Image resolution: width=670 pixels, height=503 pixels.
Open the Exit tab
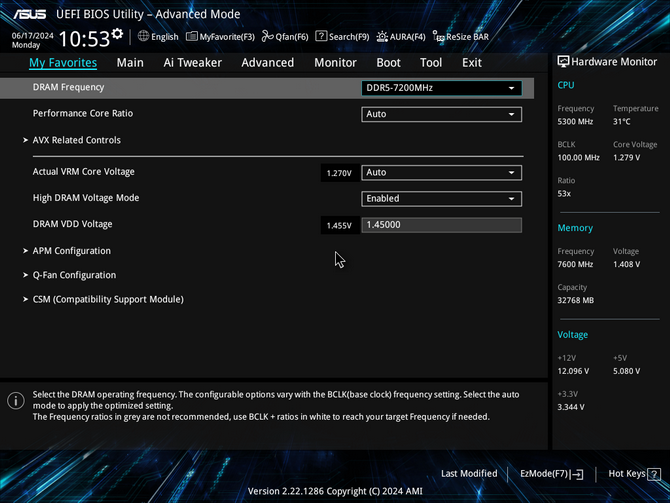[x=472, y=63]
